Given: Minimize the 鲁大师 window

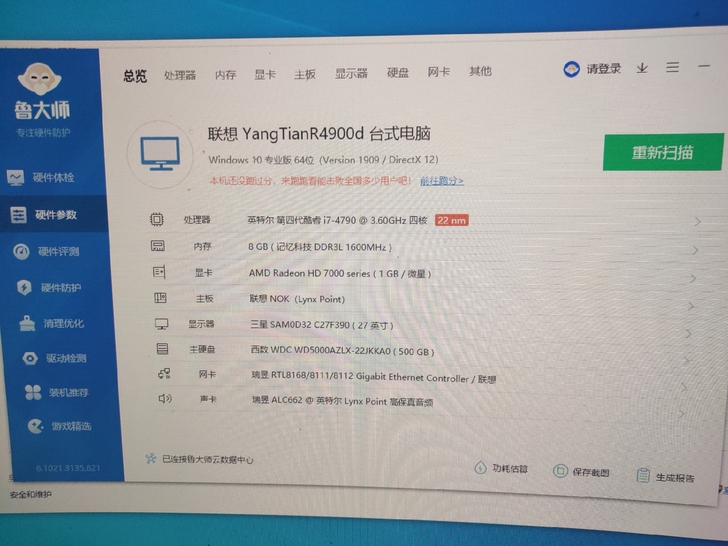Looking at the screenshot, I should [x=704, y=66].
